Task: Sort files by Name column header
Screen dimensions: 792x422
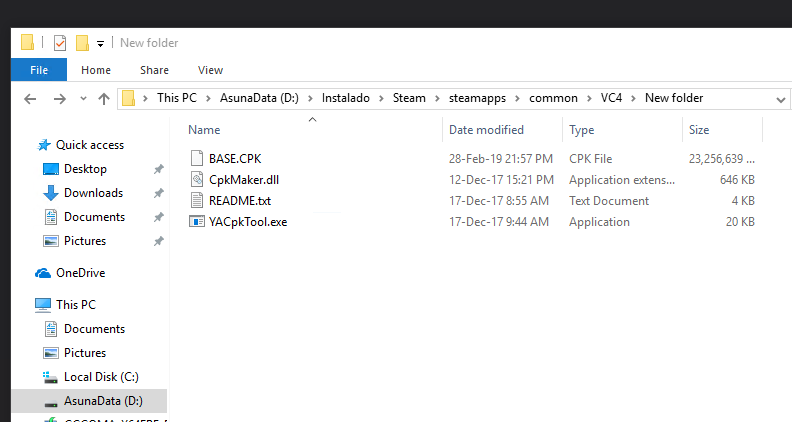Action: [x=204, y=130]
